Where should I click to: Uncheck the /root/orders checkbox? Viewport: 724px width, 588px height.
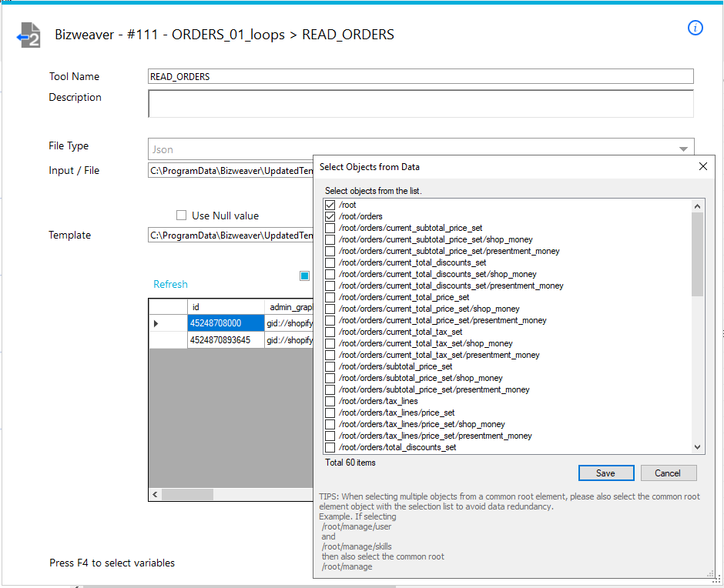point(330,216)
